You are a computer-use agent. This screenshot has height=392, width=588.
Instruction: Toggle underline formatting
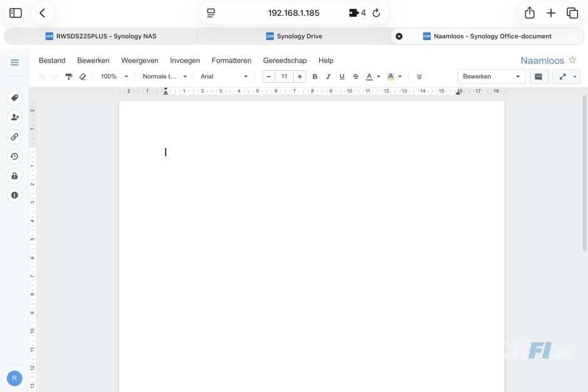(x=342, y=77)
